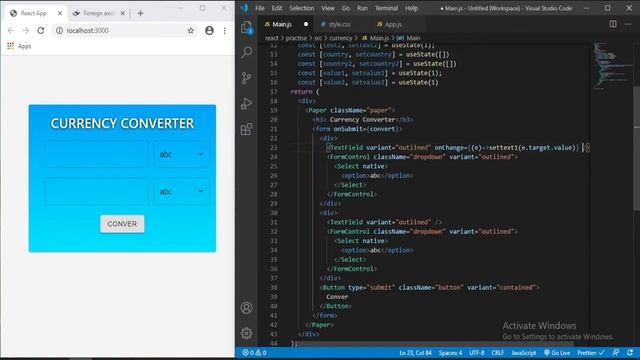Click the 'src' breadcrumb segment
Image resolution: width=640 pixels, height=360 pixels.
coord(318,38)
